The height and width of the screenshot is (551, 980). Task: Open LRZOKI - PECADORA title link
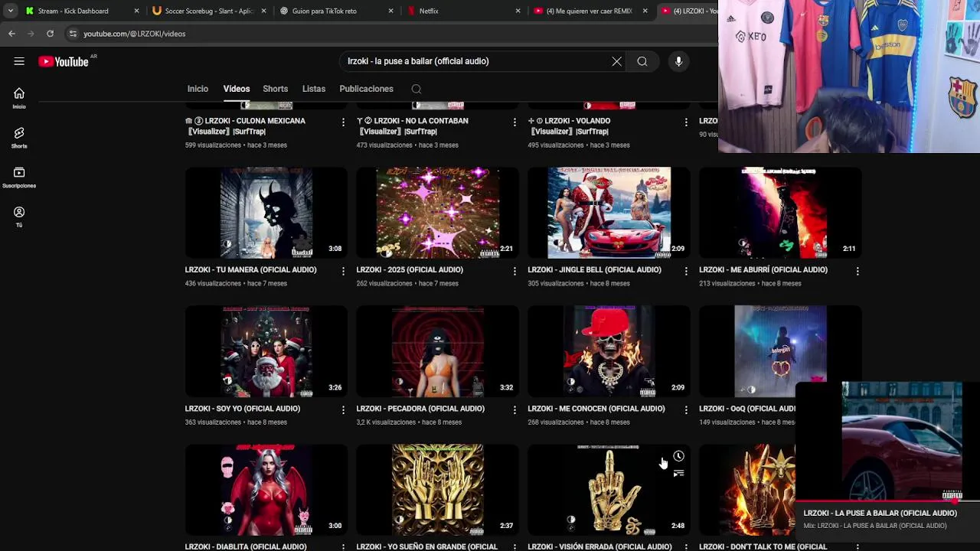[x=420, y=409]
